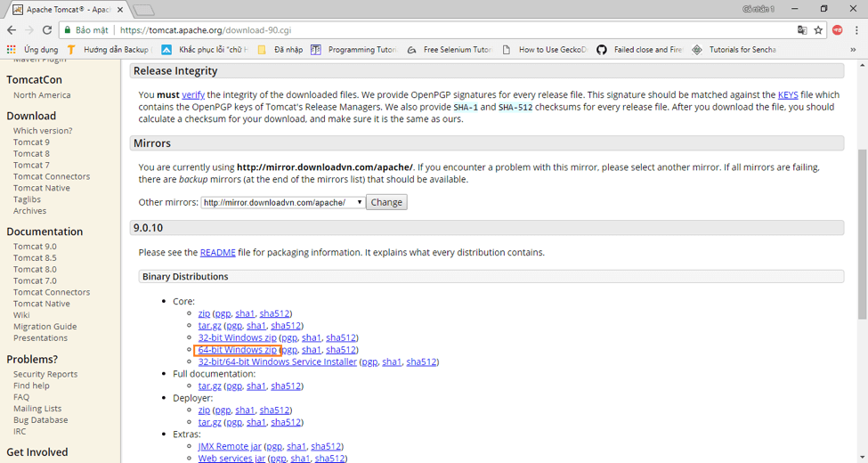
Task: Open the 'Free Selenium Tutor' bookmark
Action: [x=449, y=49]
